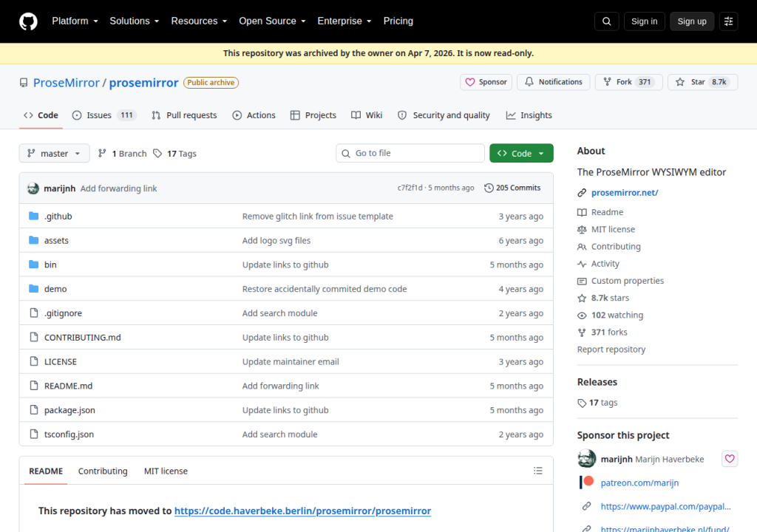Click the marijnh avatar in the Sponsor this project section
The width and height of the screenshot is (757, 532).
tap(586, 459)
